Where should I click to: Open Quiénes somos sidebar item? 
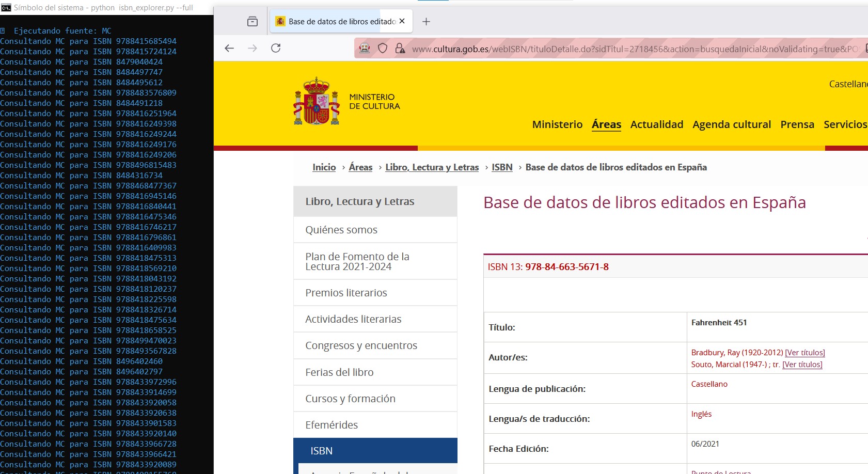[x=375, y=230]
